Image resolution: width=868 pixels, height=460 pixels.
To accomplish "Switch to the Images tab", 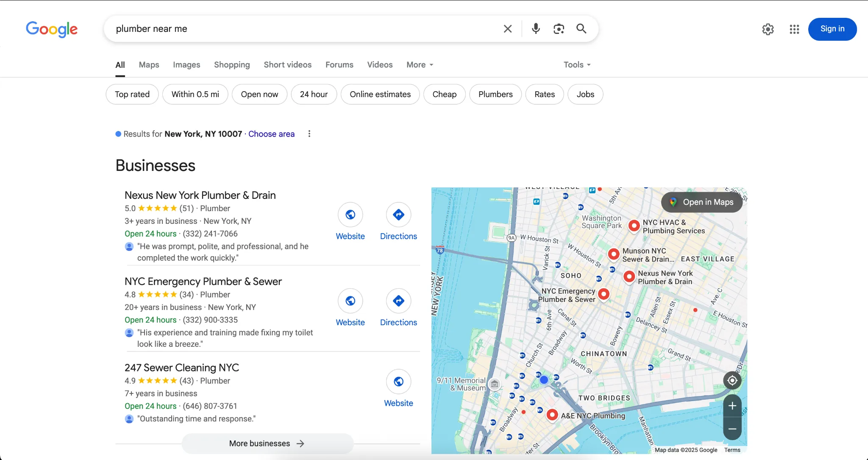I will pyautogui.click(x=186, y=65).
